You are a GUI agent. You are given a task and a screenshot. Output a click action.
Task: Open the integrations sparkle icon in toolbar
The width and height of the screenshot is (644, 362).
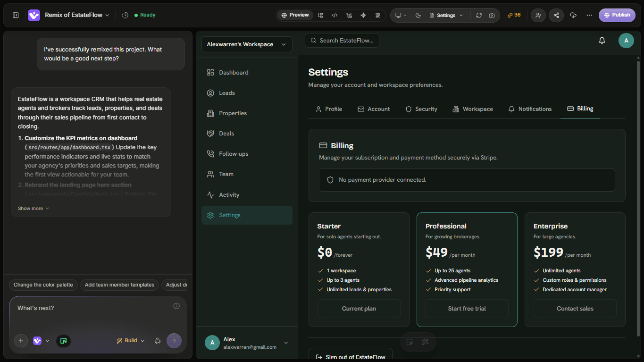coord(363,15)
